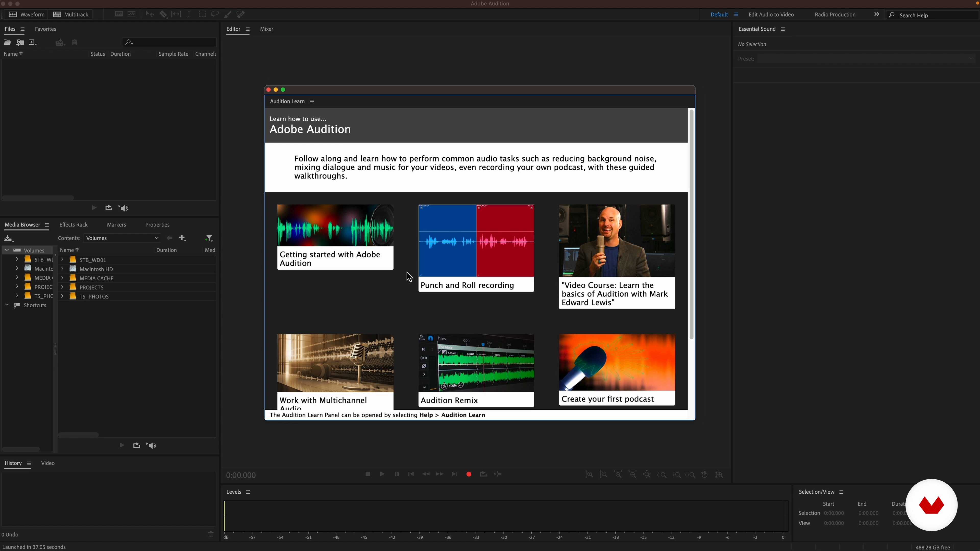This screenshot has height=551, width=980.
Task: Switch to Multitrack editor view
Action: click(x=71, y=15)
